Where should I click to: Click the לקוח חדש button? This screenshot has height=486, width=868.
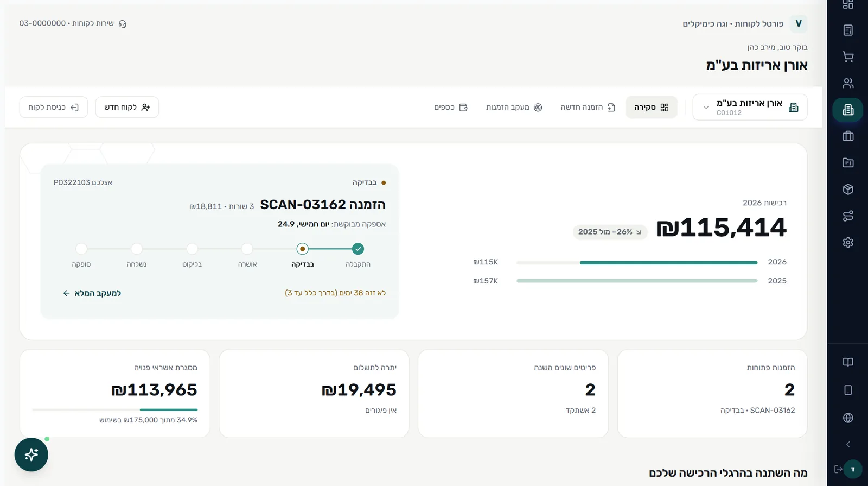[x=127, y=107]
